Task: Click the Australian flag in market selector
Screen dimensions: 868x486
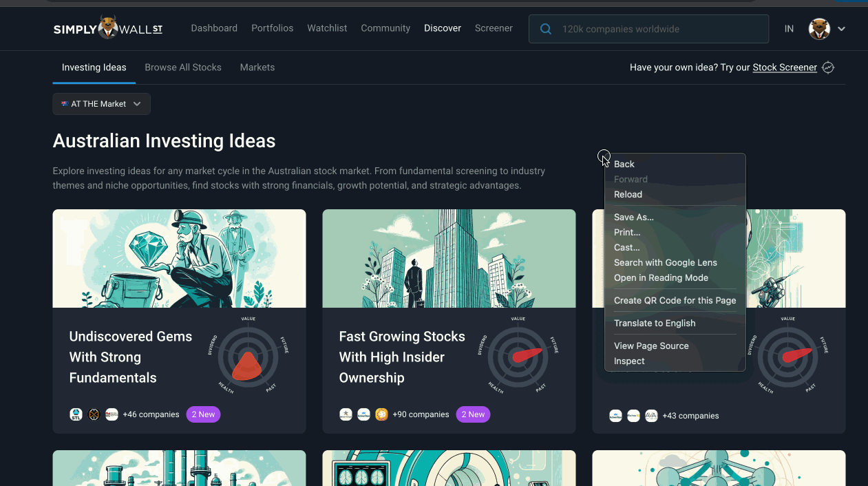Action: click(x=65, y=104)
